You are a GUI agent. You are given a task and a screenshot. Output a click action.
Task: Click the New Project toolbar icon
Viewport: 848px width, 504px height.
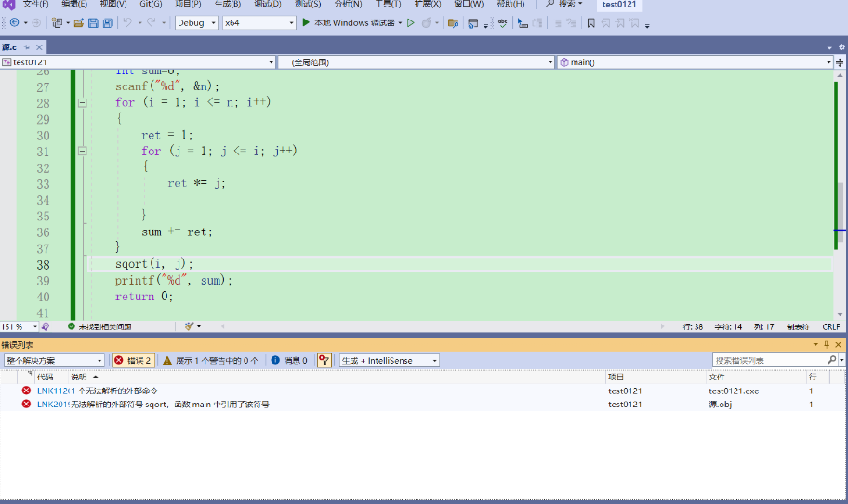point(57,22)
